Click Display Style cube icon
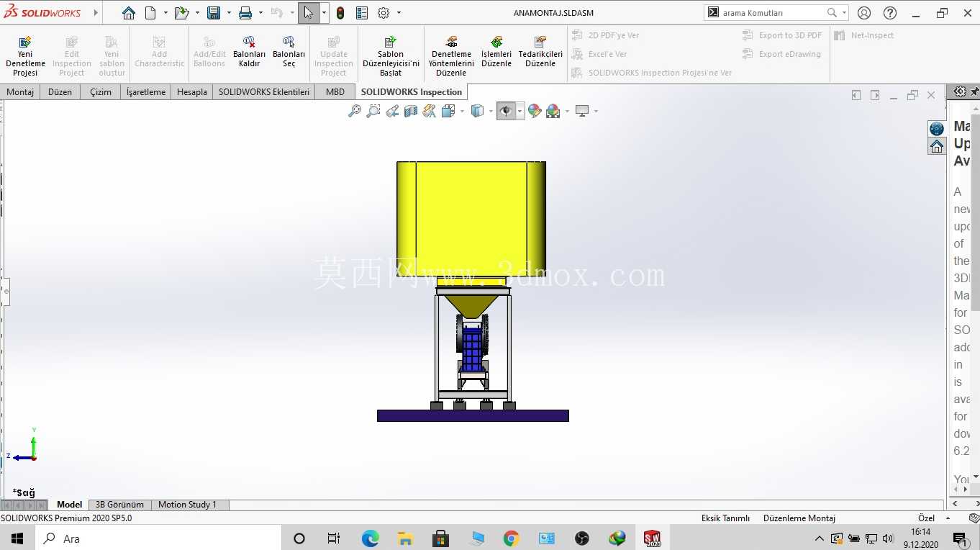This screenshot has height=550, width=980. point(477,111)
